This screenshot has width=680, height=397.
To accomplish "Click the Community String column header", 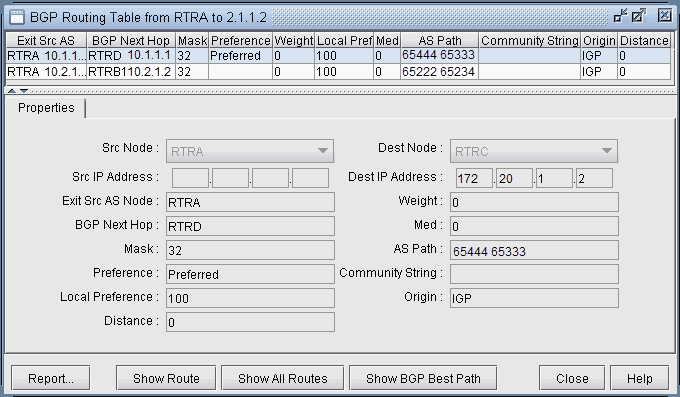I will pyautogui.click(x=530, y=40).
